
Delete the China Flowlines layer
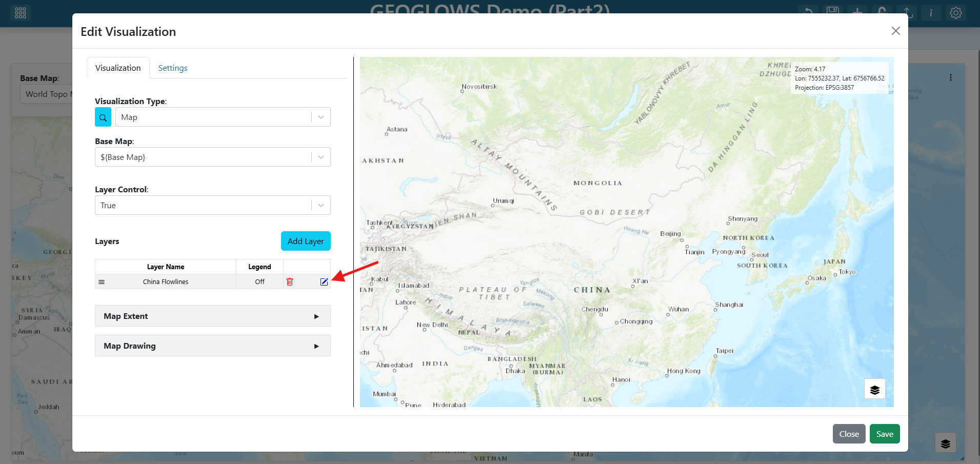pos(290,281)
